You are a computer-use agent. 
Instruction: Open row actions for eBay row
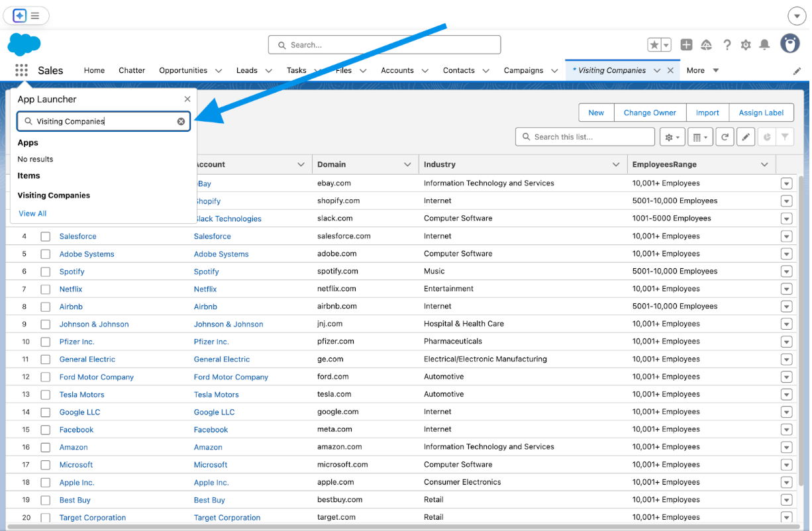[x=786, y=183]
